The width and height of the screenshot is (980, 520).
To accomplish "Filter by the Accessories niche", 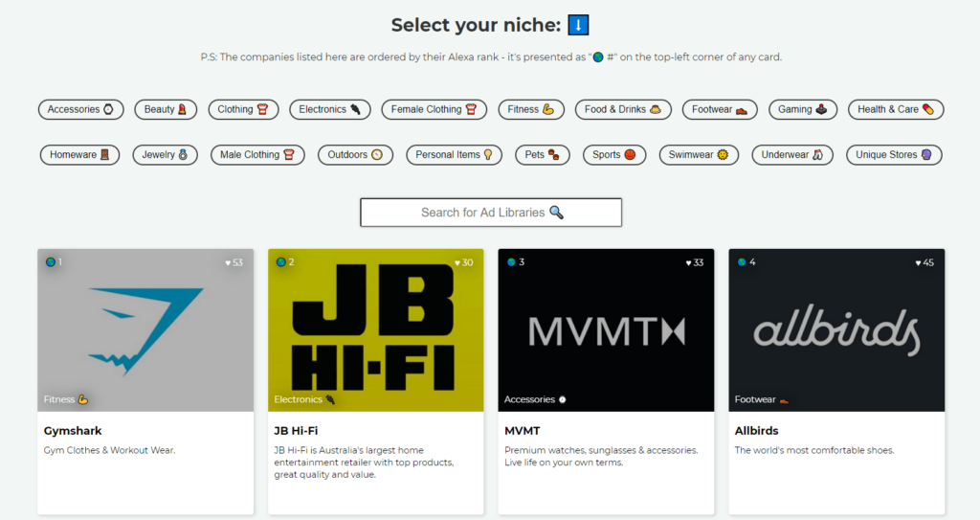I will point(81,109).
